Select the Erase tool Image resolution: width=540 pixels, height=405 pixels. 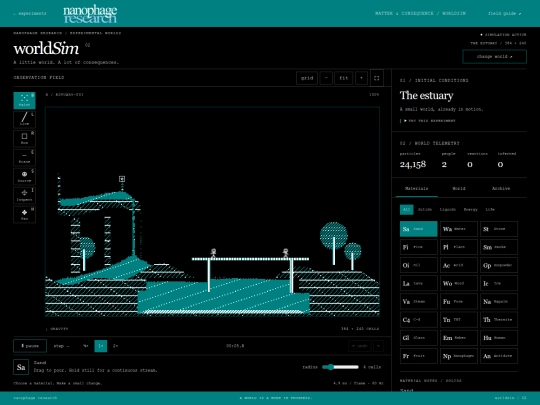pos(24,157)
